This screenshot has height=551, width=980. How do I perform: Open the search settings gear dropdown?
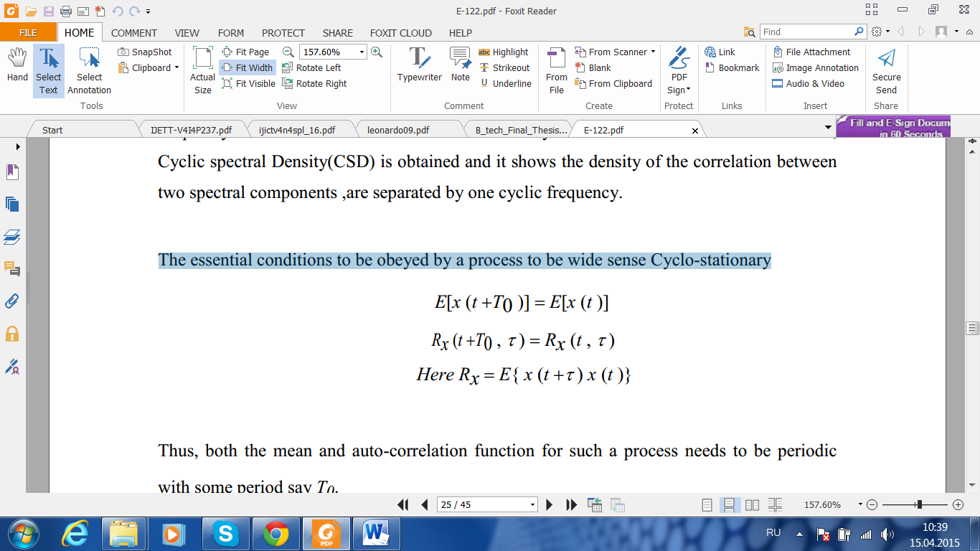click(880, 32)
